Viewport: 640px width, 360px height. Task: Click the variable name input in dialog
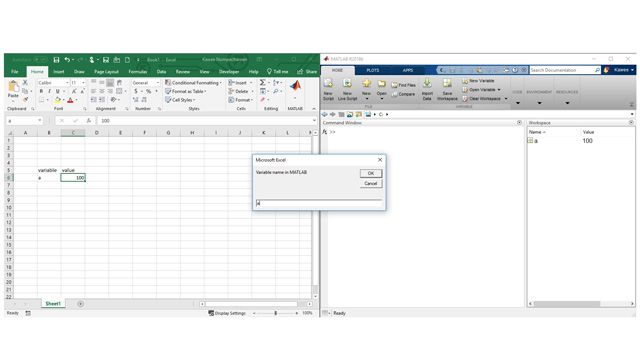coord(319,203)
